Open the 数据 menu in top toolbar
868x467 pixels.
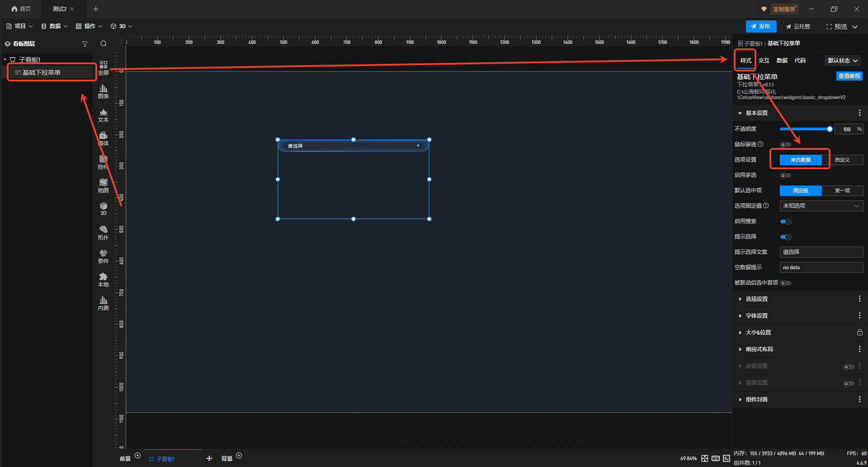(54, 26)
